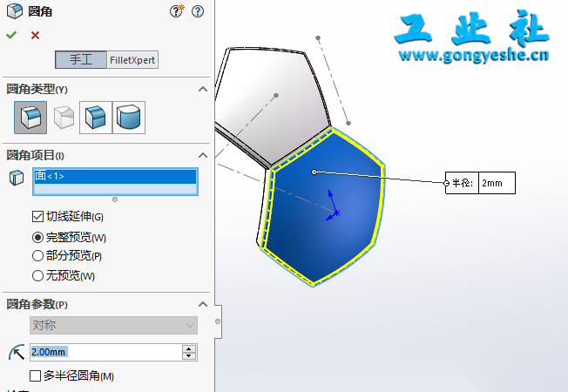The height and width of the screenshot is (392, 568).
Task: Enable the 多半径圆角 checkbox
Action: 35,375
